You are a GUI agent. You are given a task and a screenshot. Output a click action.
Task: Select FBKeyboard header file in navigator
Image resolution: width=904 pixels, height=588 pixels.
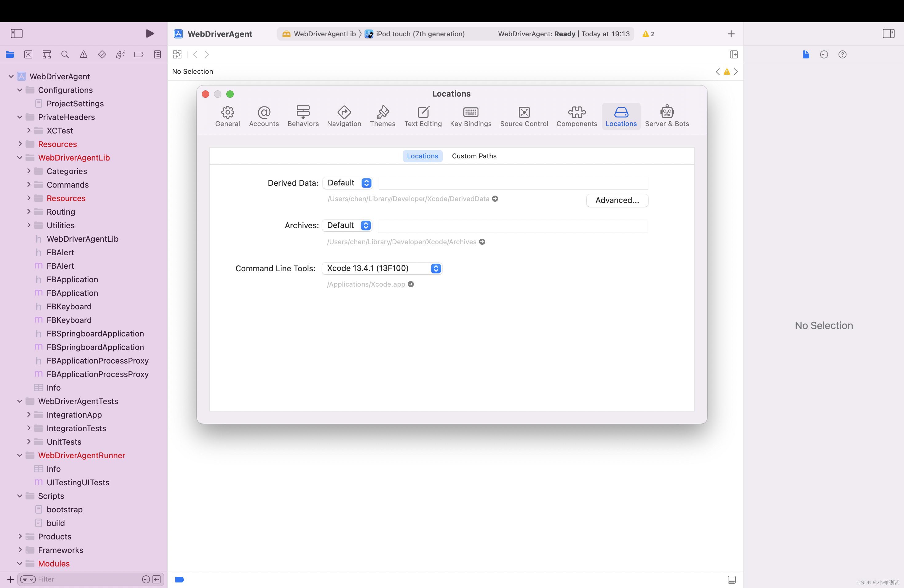(69, 307)
